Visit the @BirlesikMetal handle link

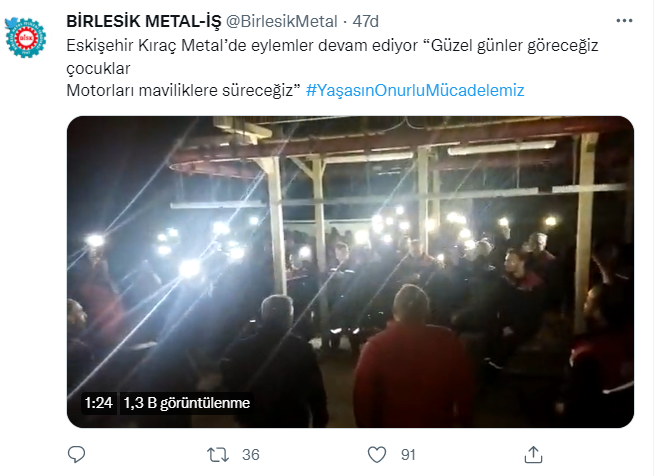[282, 21]
